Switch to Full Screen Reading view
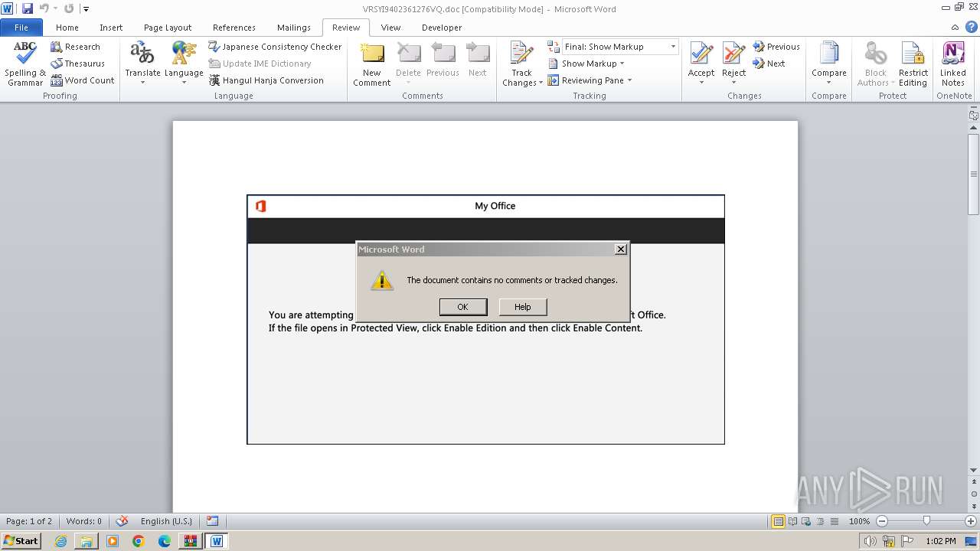The height and width of the screenshot is (551, 980). point(792,521)
